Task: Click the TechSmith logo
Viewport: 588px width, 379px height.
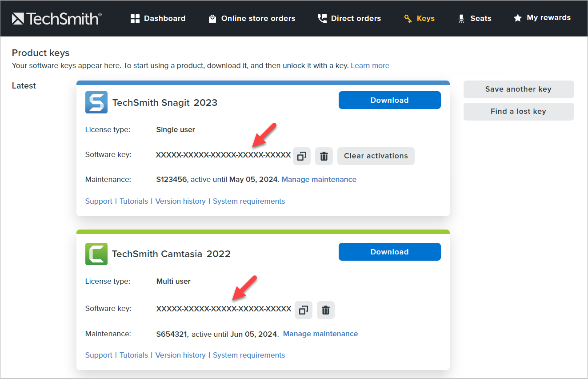Action: (x=57, y=18)
